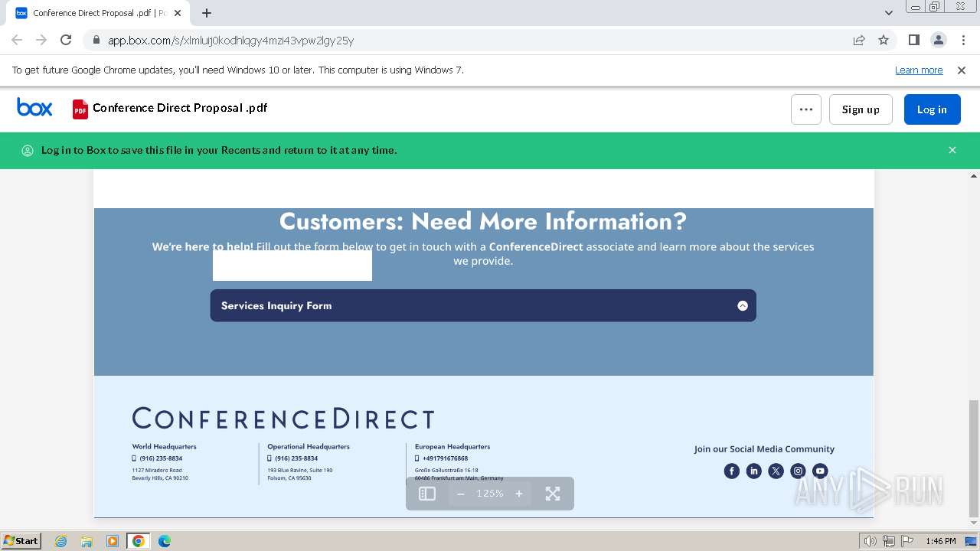Click the Action Center flag tray icon
Image resolution: width=980 pixels, height=551 pixels.
(x=907, y=541)
